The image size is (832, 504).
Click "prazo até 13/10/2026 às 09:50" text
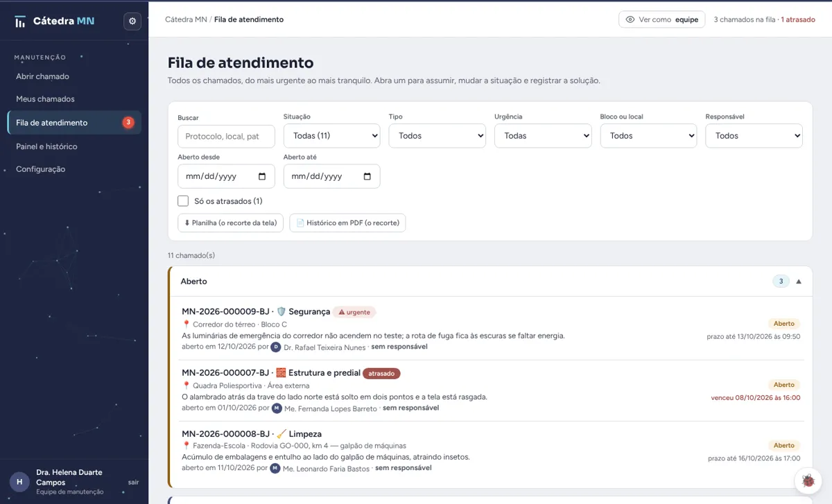(x=754, y=336)
